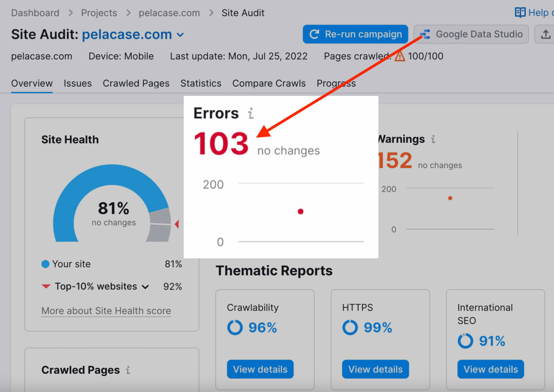View details for International SEO report

click(x=491, y=369)
